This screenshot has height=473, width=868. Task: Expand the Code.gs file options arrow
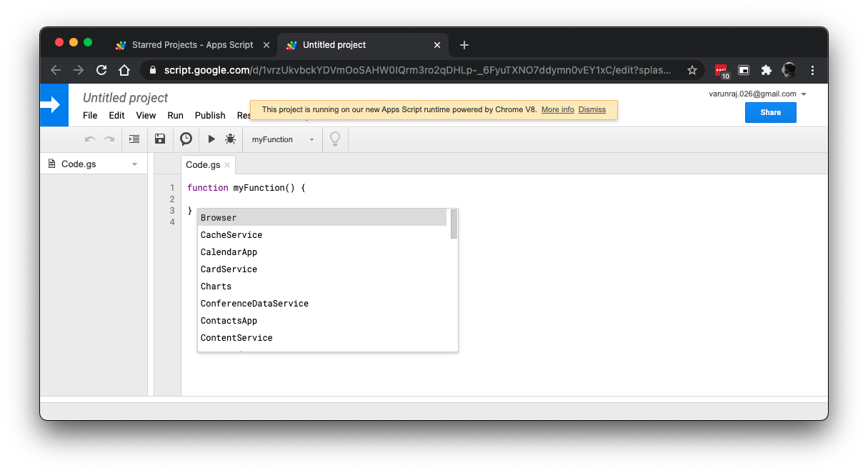[x=134, y=164]
